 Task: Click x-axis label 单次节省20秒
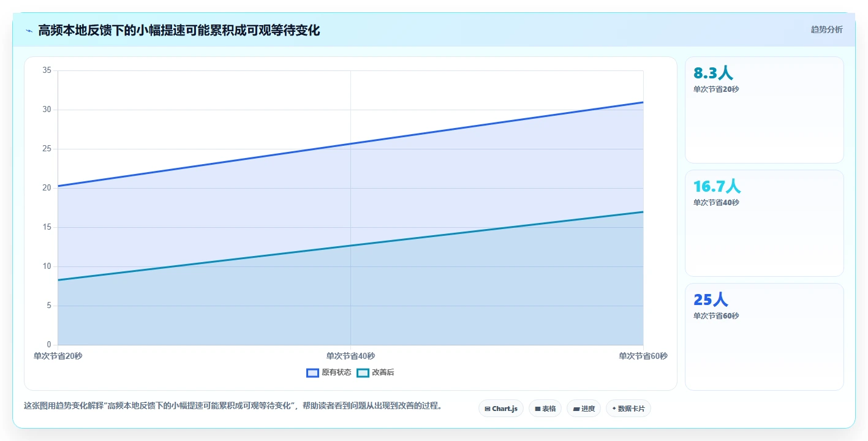coord(58,356)
